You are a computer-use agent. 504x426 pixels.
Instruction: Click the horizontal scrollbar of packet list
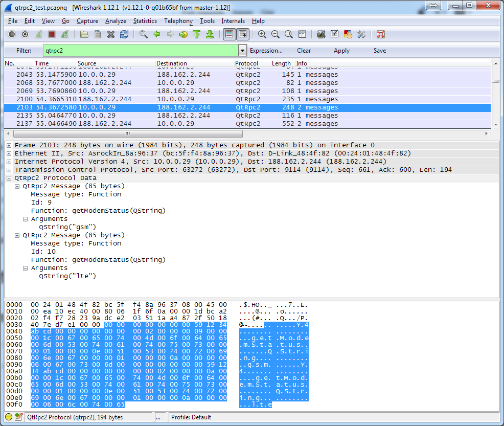[x=128, y=133]
